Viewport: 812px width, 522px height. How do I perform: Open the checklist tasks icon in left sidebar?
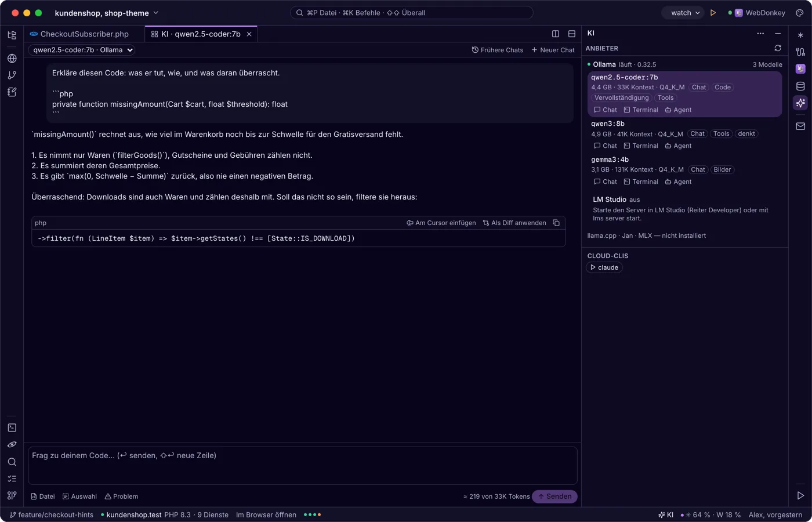click(12, 478)
